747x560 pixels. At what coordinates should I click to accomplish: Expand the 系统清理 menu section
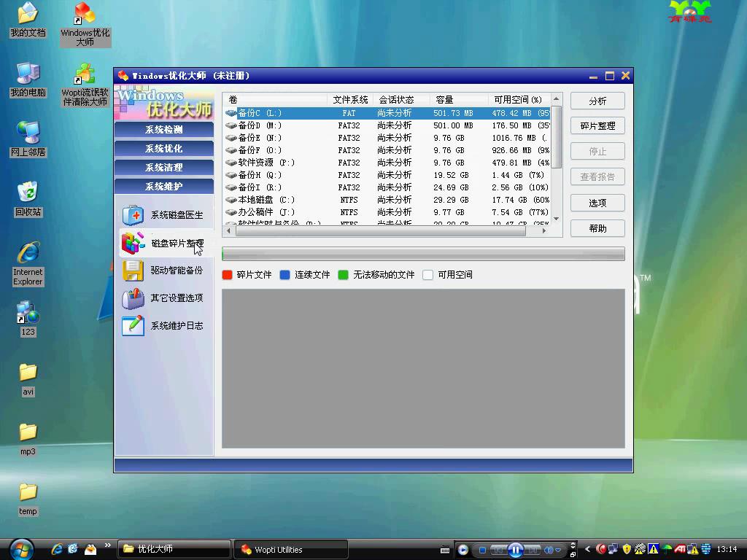(164, 168)
